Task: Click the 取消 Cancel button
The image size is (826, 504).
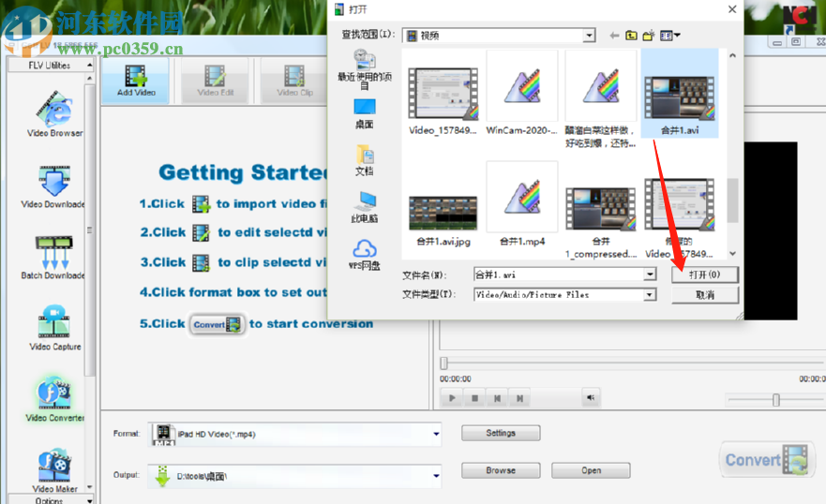Action: (704, 295)
